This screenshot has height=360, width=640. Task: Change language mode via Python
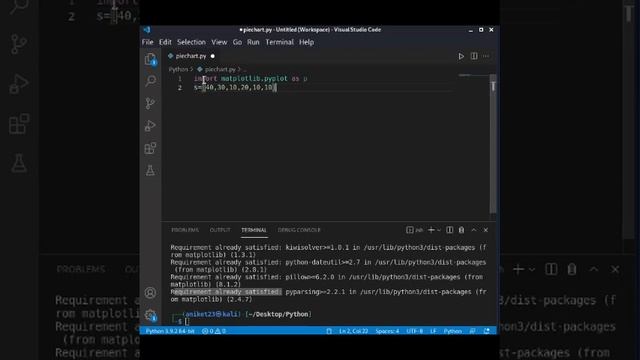point(453,331)
